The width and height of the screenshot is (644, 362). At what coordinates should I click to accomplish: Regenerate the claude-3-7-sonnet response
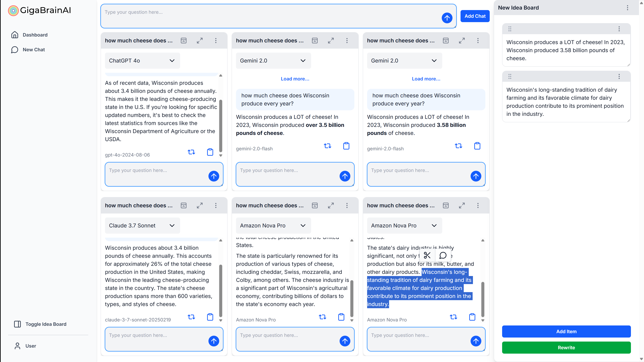(192, 317)
